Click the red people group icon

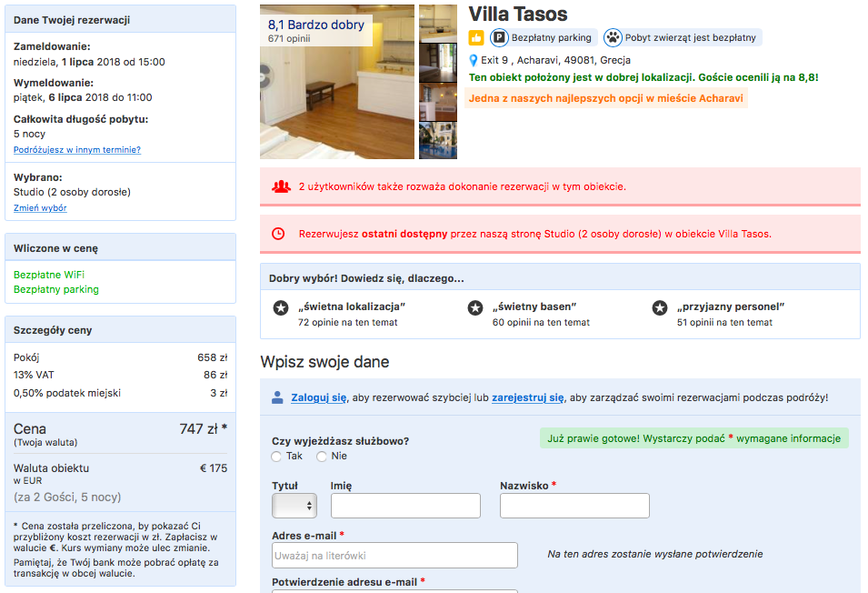281,186
